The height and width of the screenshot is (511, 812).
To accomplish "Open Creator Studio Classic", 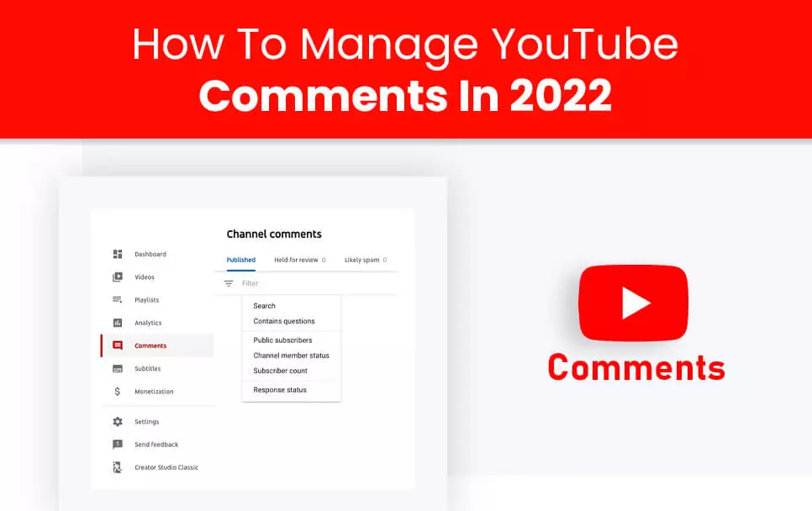I will (x=167, y=467).
